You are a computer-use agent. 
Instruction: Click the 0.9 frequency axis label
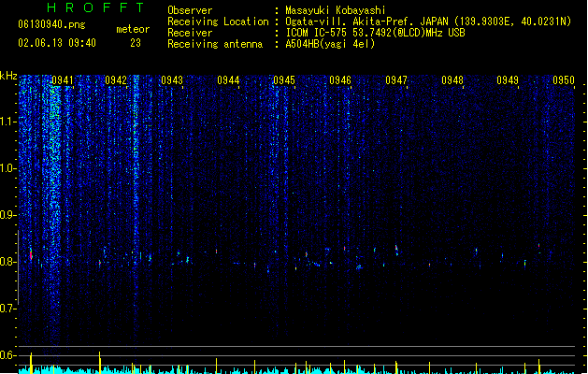(7, 215)
